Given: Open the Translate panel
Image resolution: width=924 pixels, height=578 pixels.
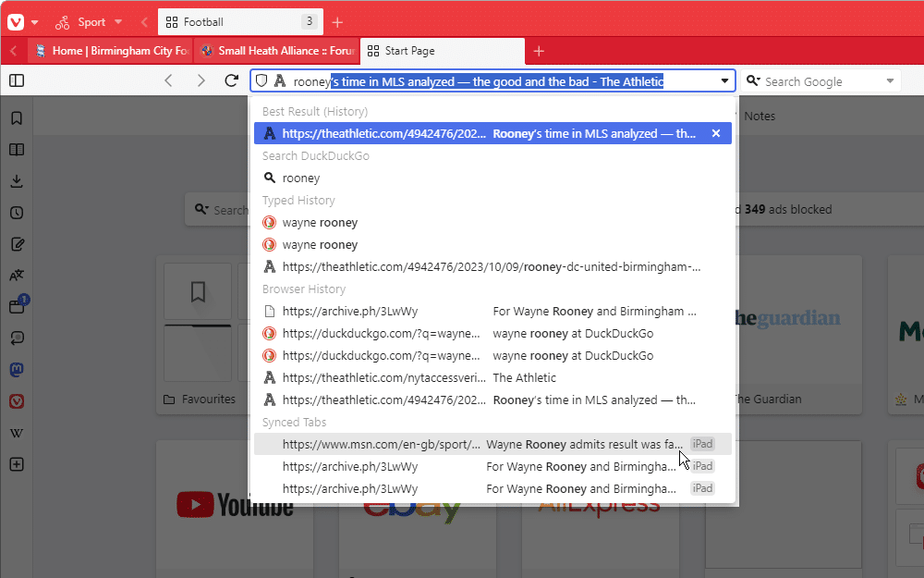Looking at the screenshot, I should [17, 276].
